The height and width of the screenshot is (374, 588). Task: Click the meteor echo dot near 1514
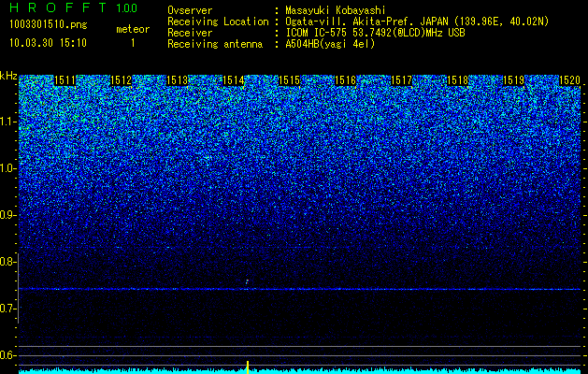(247, 281)
